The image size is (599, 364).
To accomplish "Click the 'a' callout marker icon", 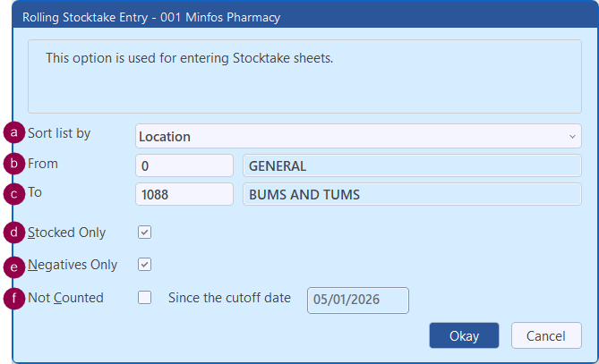I will click(13, 133).
